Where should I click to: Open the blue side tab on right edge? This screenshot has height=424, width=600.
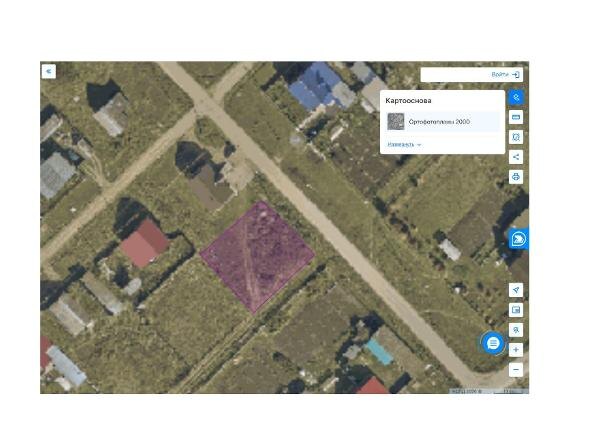point(518,239)
